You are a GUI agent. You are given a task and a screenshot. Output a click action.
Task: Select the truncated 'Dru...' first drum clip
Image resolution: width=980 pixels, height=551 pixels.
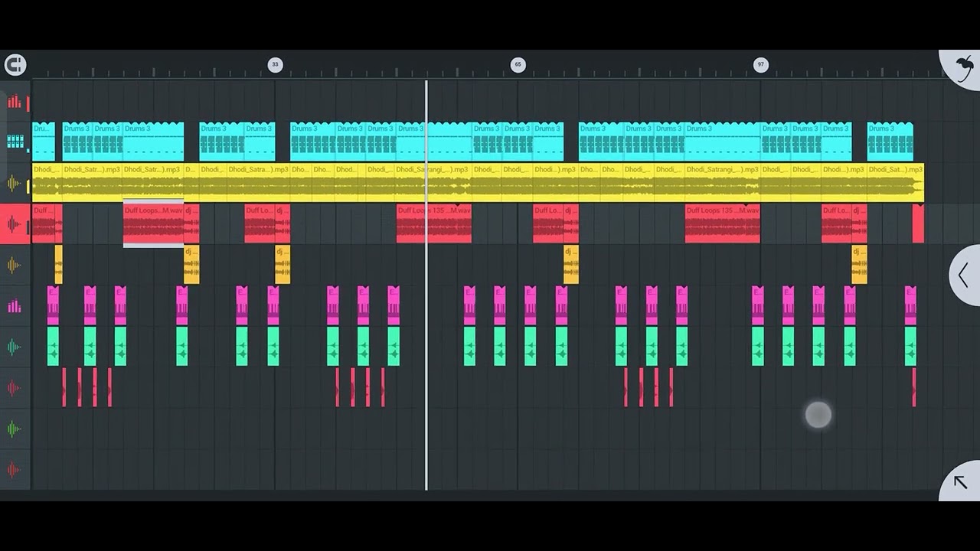(43, 142)
